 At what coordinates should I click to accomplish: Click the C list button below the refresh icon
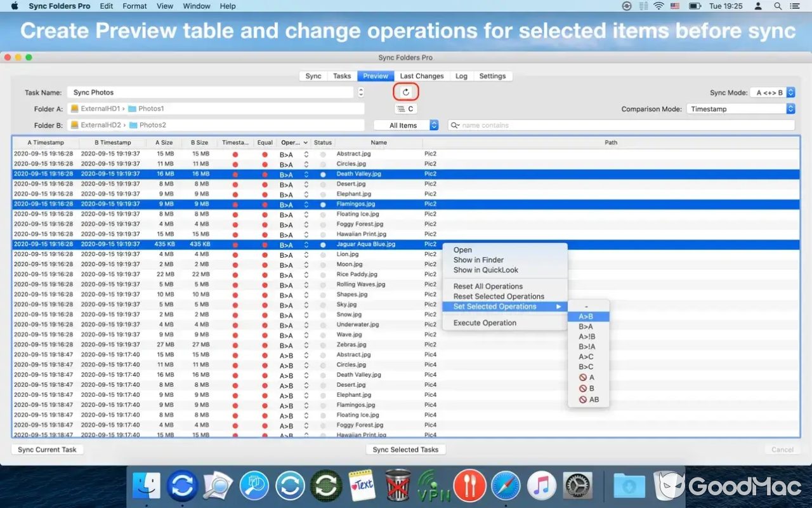pos(405,109)
